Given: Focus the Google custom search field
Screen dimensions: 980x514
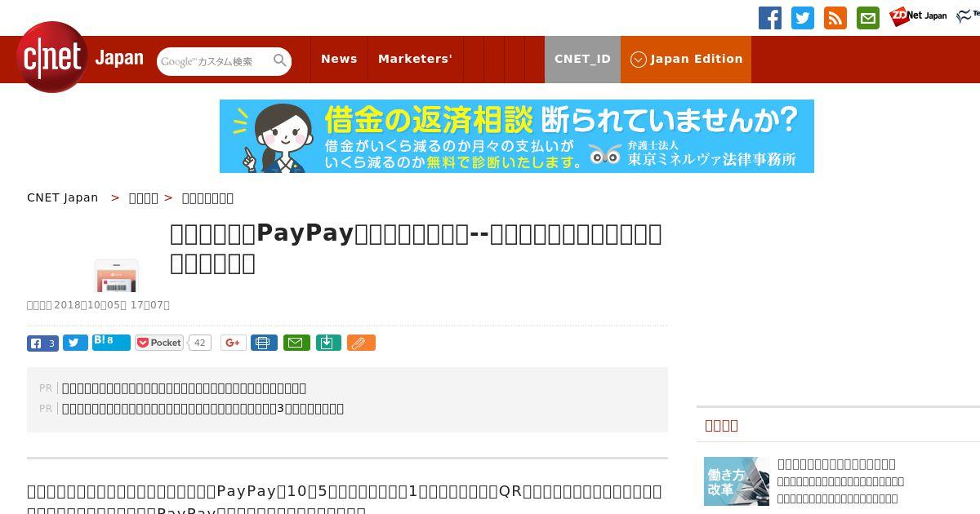Looking at the screenshot, I should (214, 61).
